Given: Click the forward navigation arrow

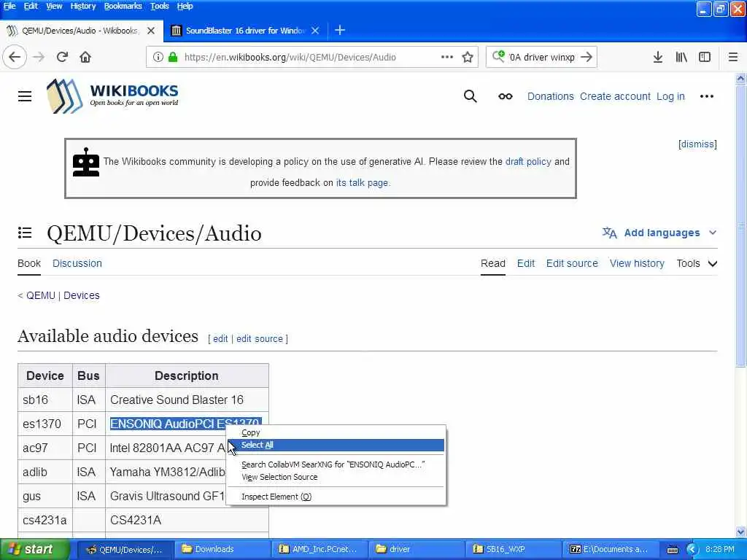Looking at the screenshot, I should click(x=39, y=57).
